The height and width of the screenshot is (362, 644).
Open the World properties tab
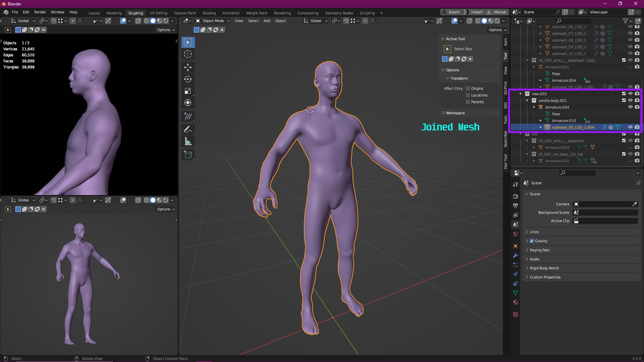click(516, 234)
